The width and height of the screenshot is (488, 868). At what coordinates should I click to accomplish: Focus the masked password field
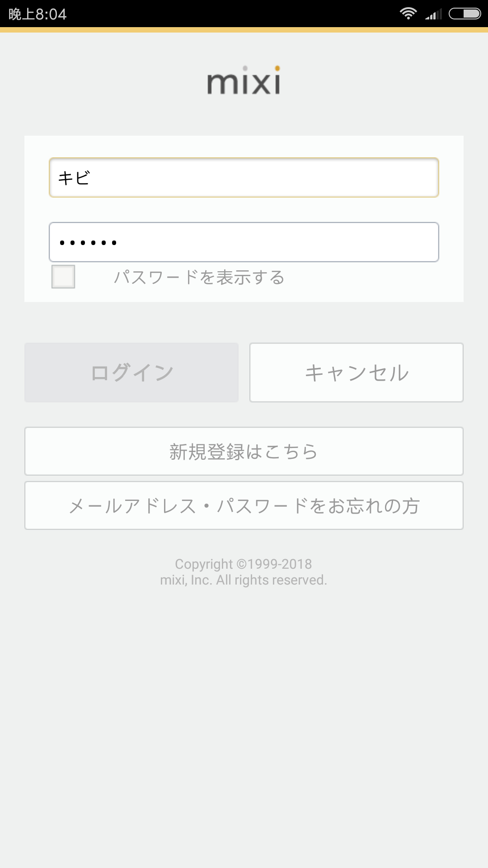point(244,242)
